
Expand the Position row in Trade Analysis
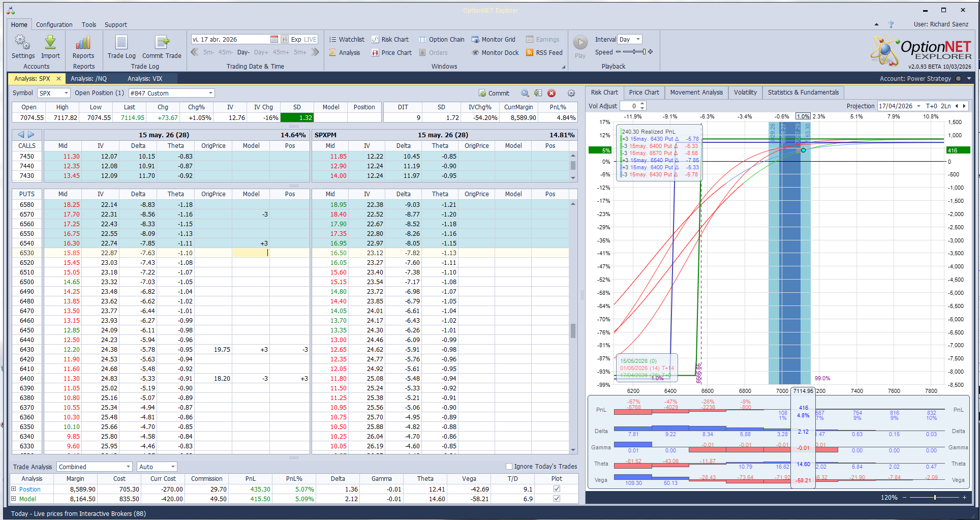pos(14,489)
